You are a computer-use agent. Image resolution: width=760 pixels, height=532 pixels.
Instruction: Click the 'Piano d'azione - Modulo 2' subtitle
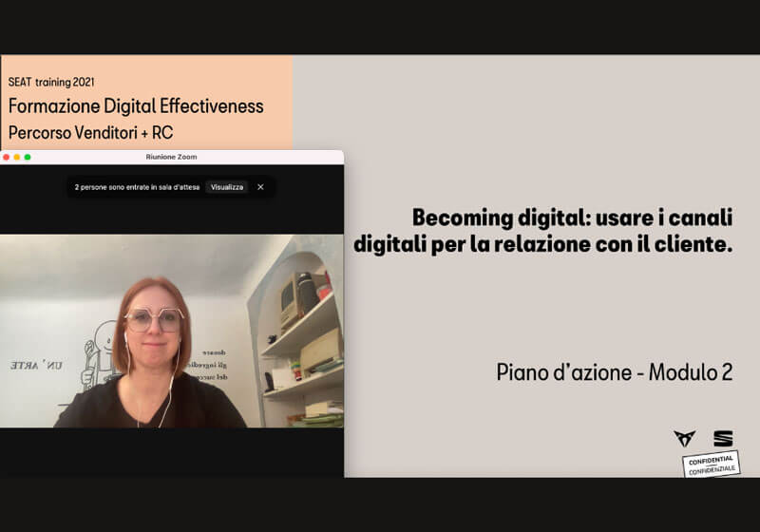pyautogui.click(x=614, y=372)
